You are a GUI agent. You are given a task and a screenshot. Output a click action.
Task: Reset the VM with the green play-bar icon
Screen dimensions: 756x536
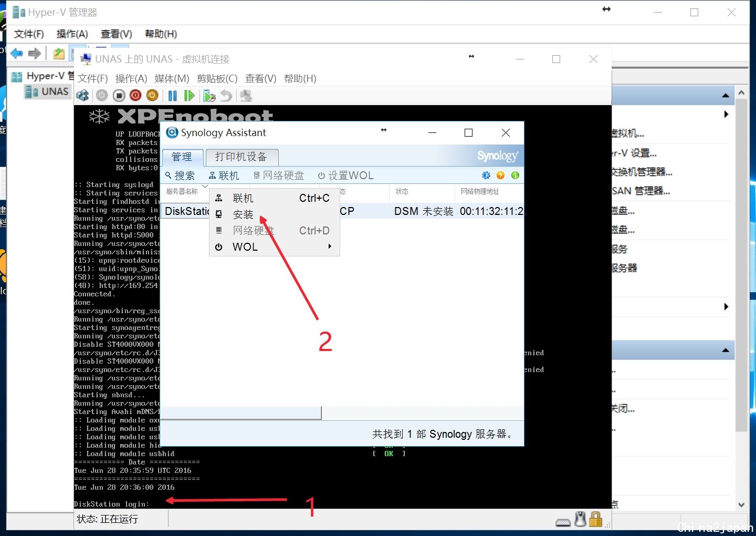tap(190, 96)
